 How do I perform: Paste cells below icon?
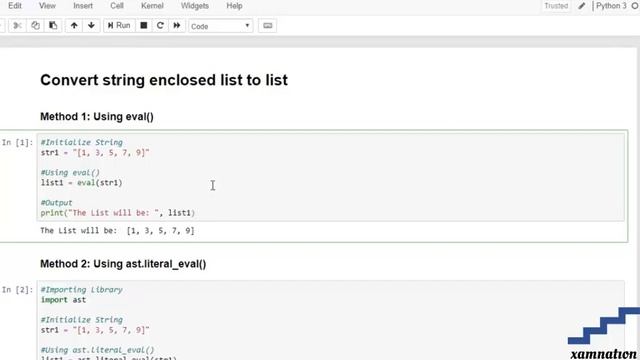click(53, 26)
